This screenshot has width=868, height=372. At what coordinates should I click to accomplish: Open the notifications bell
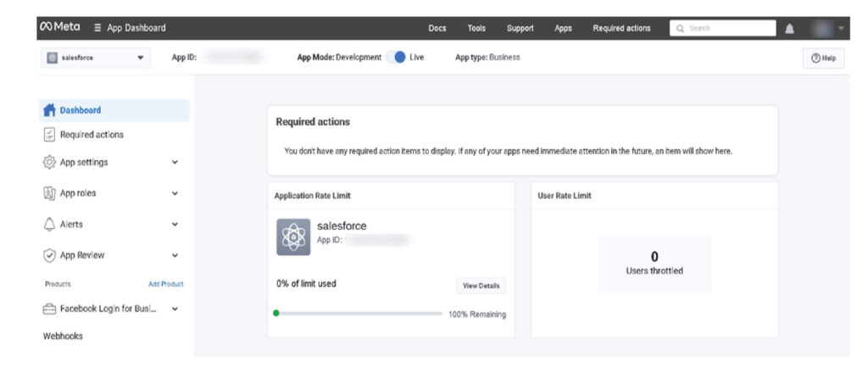pyautogui.click(x=789, y=28)
